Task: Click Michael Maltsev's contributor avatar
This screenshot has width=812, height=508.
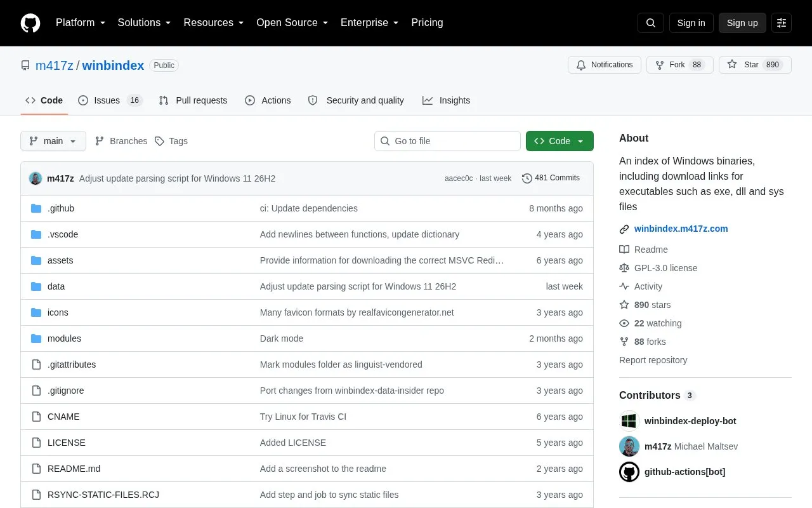Action: pos(629,446)
